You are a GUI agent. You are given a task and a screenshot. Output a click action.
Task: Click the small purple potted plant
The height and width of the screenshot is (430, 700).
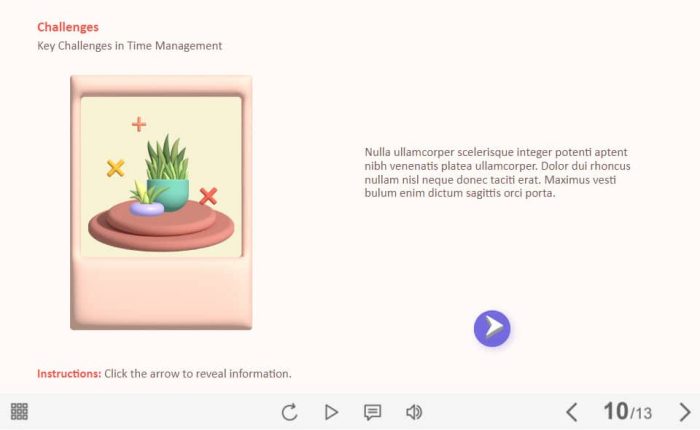pos(146,200)
